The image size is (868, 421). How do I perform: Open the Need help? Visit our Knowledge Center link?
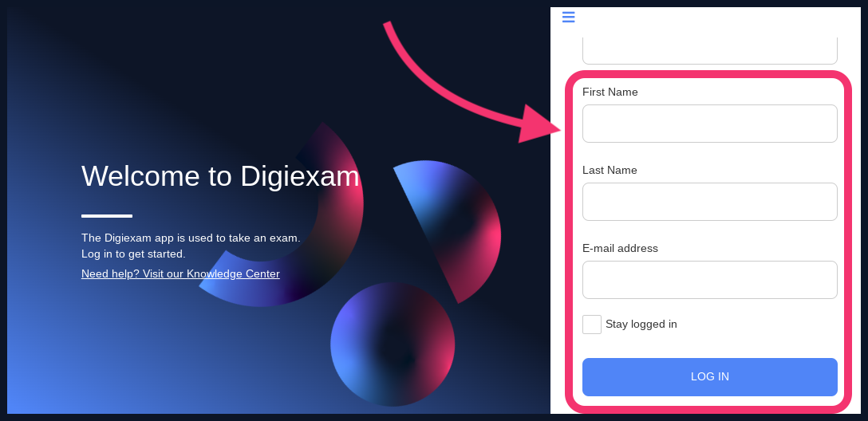pos(180,273)
